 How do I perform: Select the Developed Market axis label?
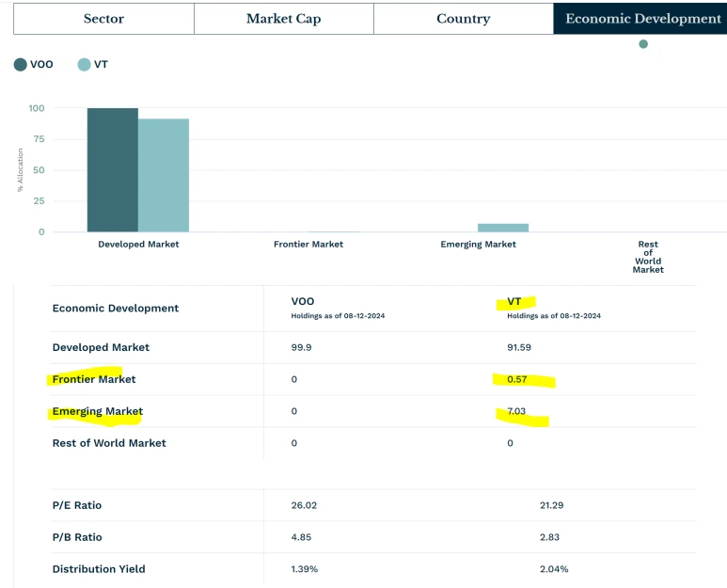[138, 245]
